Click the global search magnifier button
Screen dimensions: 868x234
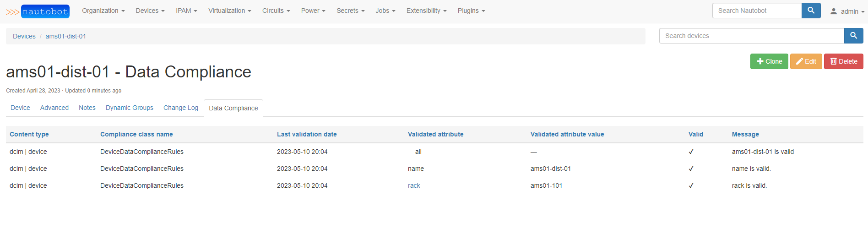pyautogui.click(x=811, y=11)
